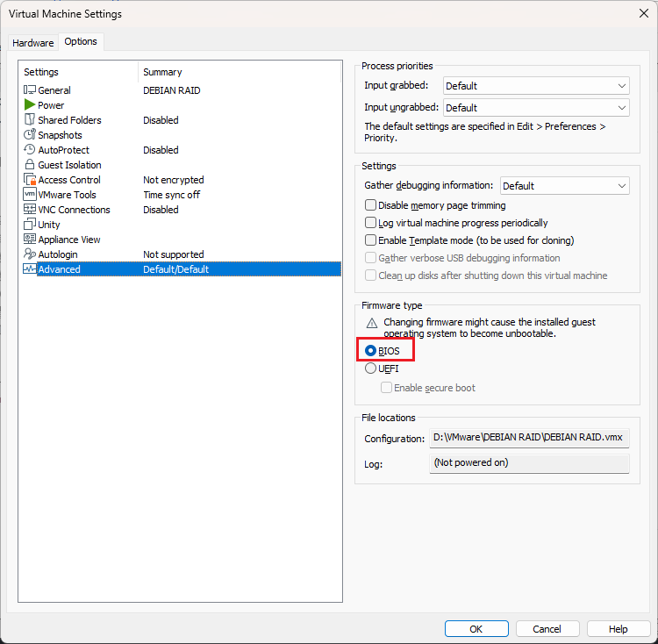Click the Access Control lock icon
658x644 pixels.
pos(29,180)
